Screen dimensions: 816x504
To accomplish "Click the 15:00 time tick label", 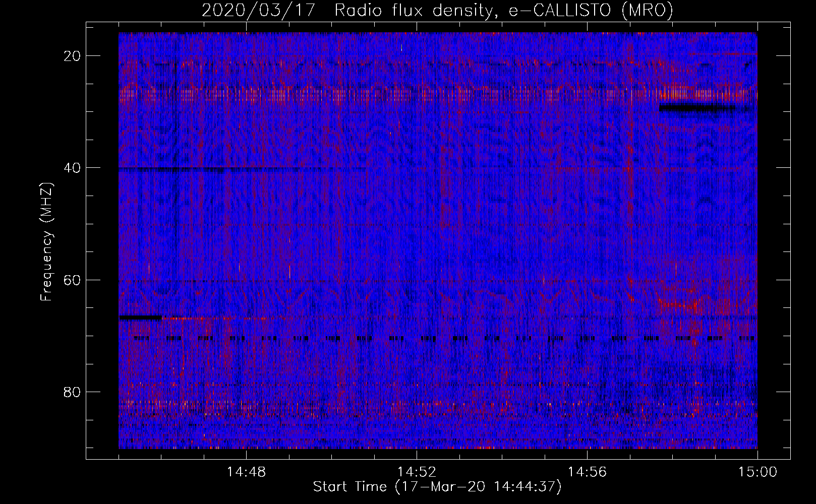I will point(757,472).
